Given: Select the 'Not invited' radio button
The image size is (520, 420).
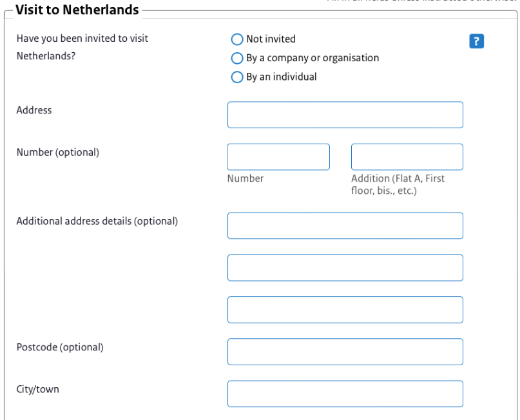Looking at the screenshot, I should coord(237,39).
